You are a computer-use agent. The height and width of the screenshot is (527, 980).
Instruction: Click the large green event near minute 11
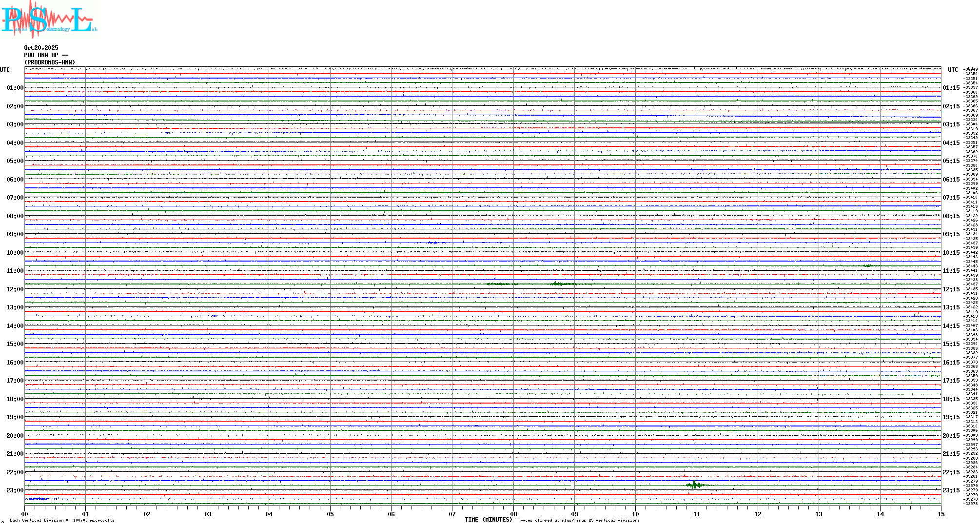pyautogui.click(x=695, y=485)
